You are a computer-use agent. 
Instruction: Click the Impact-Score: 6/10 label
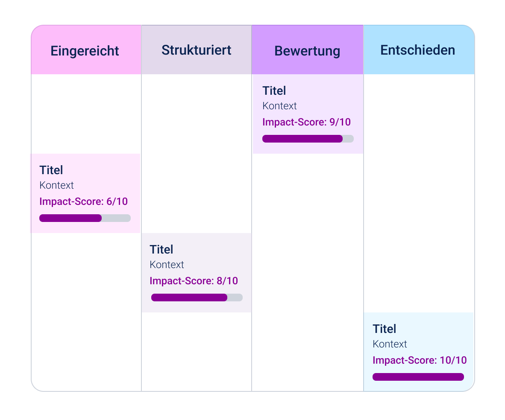click(83, 201)
